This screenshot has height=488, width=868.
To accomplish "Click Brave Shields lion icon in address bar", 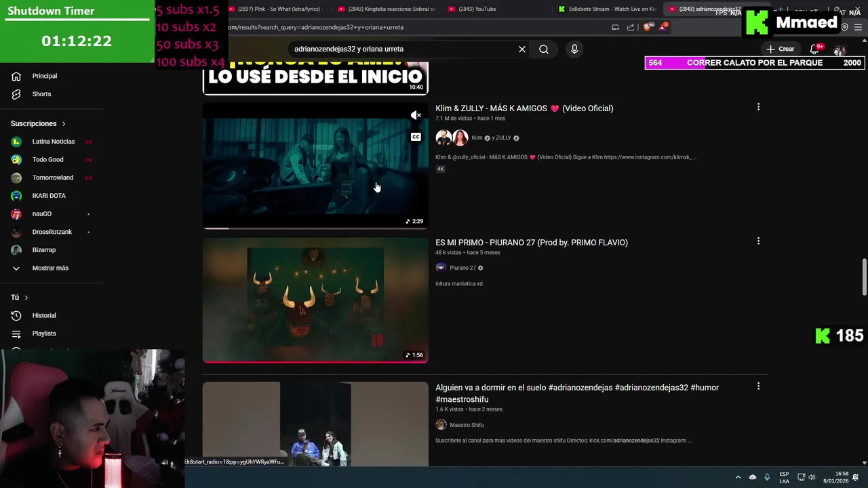I will pyautogui.click(x=647, y=27).
